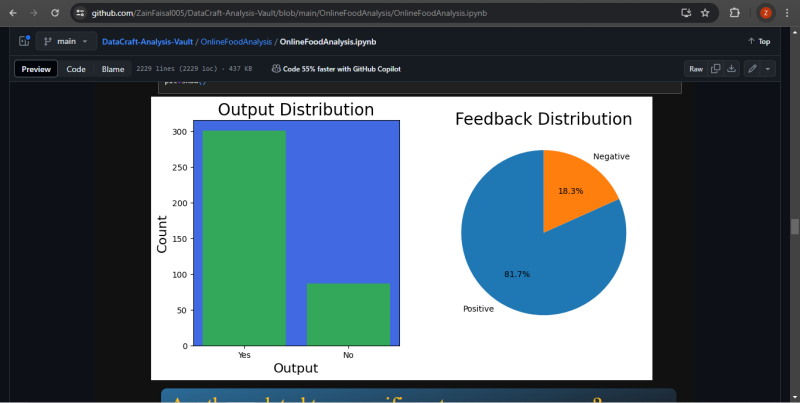Image resolution: width=800 pixels, height=403 pixels.
Task: Open the Chrome three-dot menu
Action: [787, 13]
